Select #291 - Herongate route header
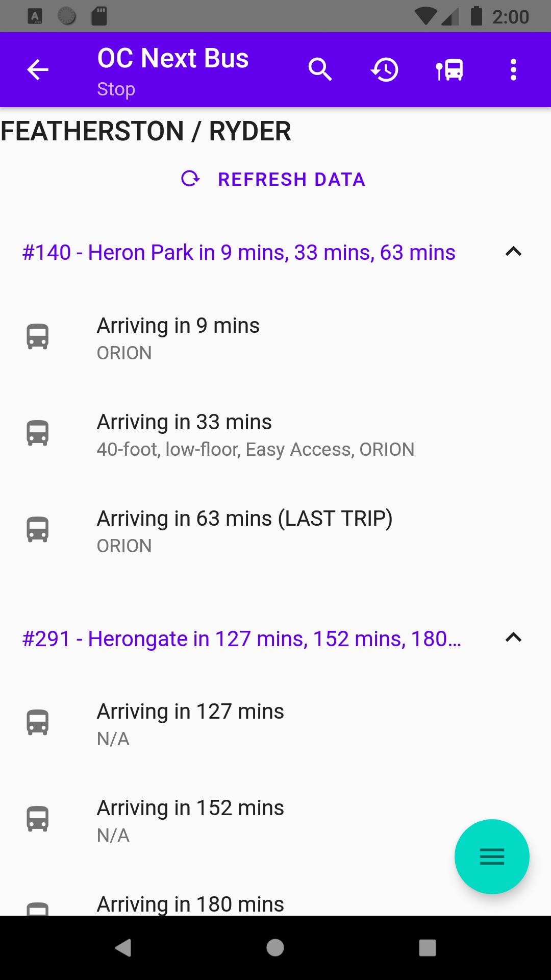Screen dimensions: 551x980 click(242, 639)
